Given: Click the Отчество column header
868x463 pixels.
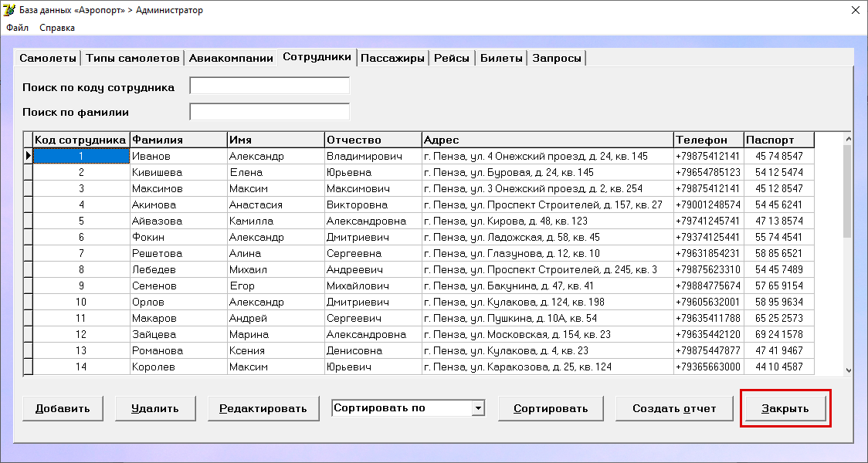Looking at the screenshot, I should [373, 140].
